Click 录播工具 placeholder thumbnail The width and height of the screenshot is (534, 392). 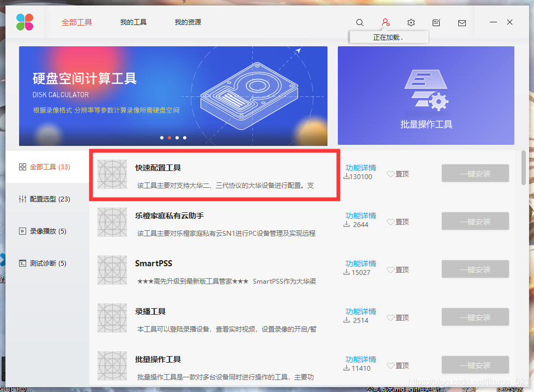pyautogui.click(x=112, y=318)
